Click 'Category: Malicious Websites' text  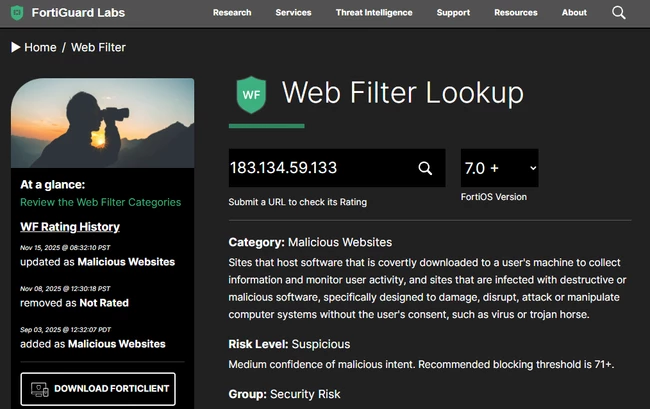(x=310, y=242)
